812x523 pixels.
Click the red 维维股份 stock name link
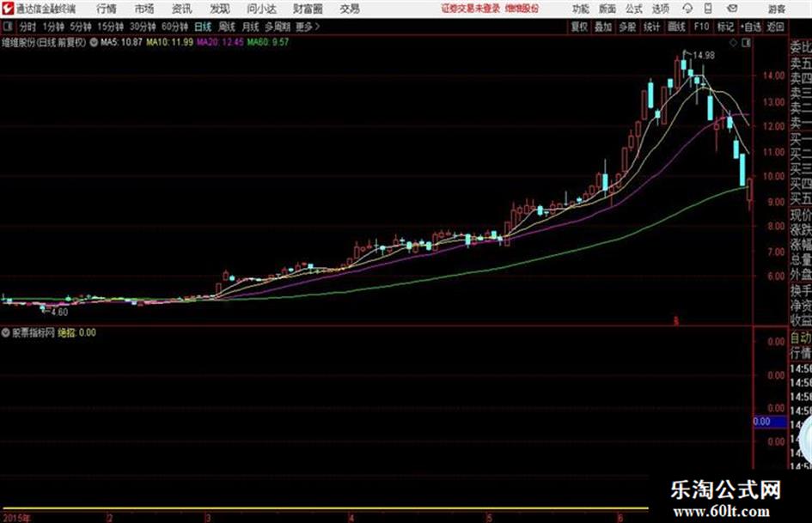[522, 9]
